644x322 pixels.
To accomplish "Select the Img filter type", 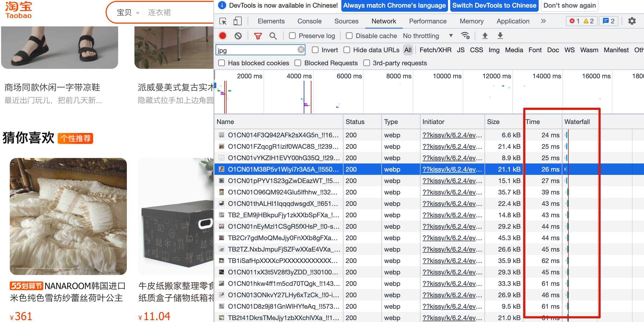I will (494, 50).
